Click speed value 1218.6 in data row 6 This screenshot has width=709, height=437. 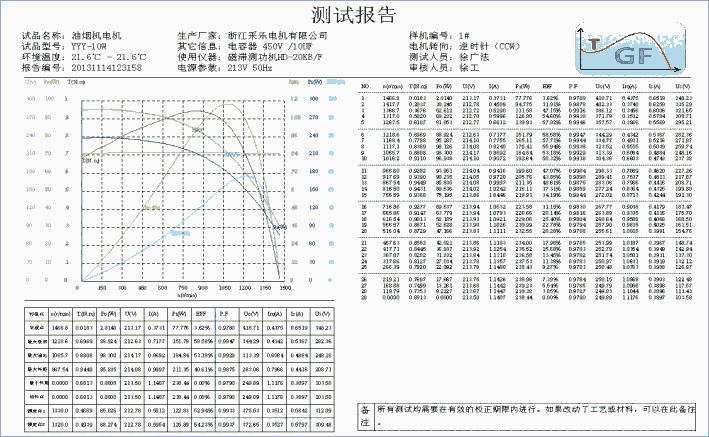[391, 135]
